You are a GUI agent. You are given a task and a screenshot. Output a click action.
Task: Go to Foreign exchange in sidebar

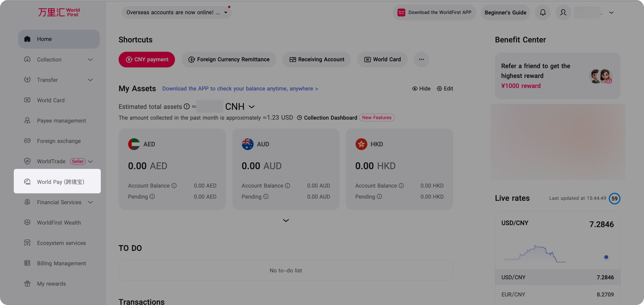59,141
